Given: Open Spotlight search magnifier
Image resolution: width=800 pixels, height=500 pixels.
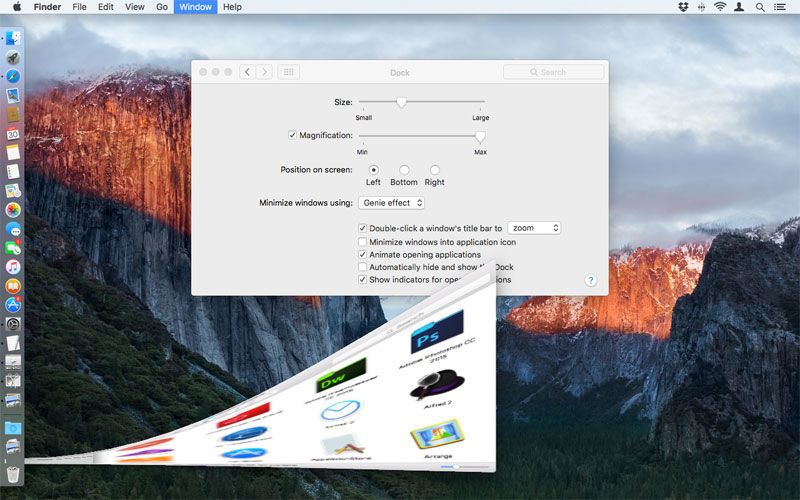Looking at the screenshot, I should tap(760, 7).
